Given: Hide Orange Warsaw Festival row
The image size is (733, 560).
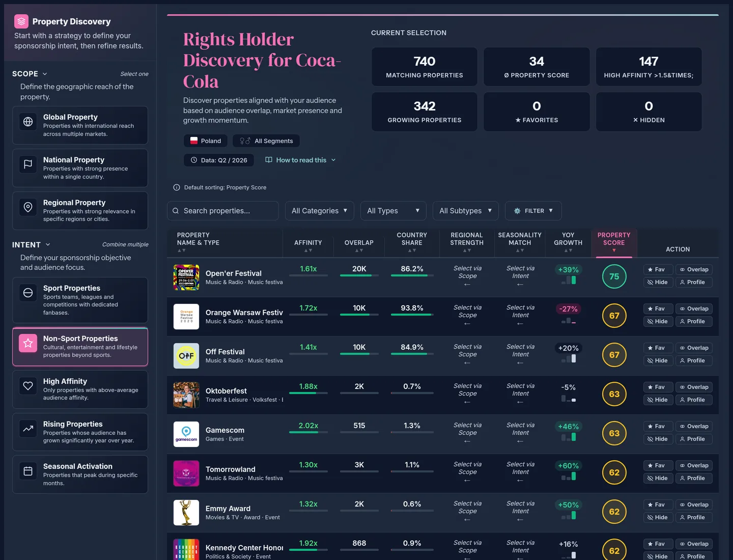Looking at the screenshot, I should click(x=658, y=321).
